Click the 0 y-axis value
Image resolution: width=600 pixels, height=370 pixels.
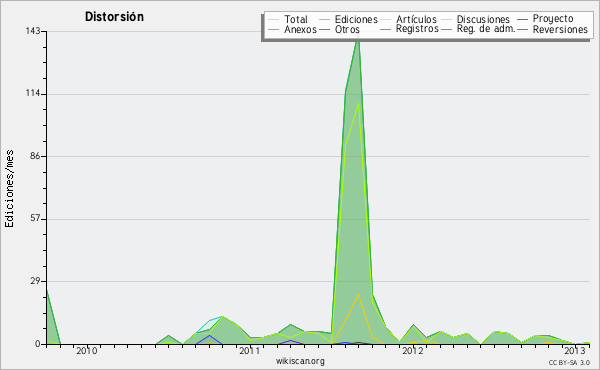coord(38,344)
